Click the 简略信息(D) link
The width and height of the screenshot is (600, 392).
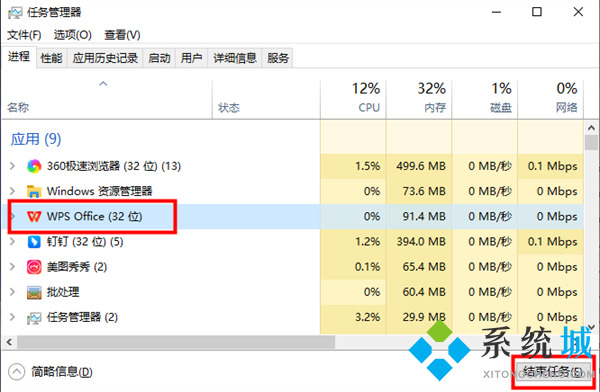pos(62,372)
